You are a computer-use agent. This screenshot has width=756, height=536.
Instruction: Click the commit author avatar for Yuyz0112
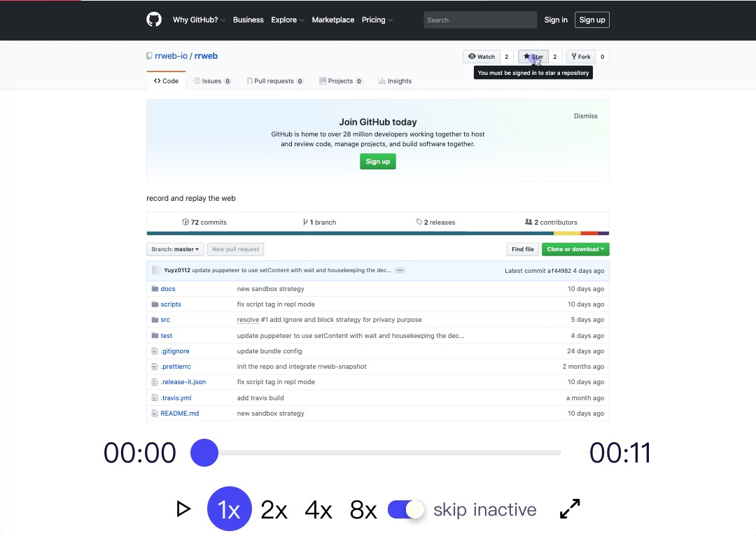156,270
